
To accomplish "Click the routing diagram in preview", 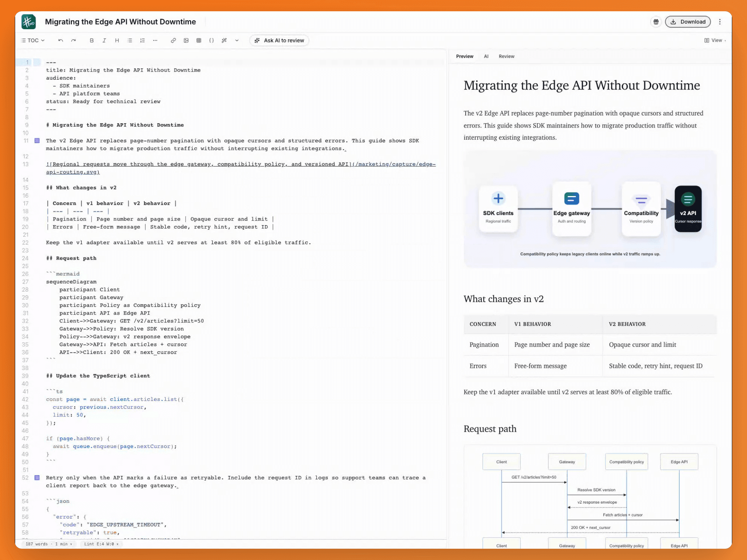I will tap(590, 209).
